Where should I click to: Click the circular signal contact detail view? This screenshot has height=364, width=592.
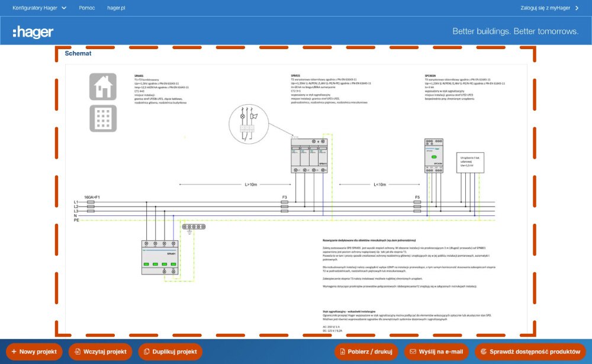tap(249, 124)
